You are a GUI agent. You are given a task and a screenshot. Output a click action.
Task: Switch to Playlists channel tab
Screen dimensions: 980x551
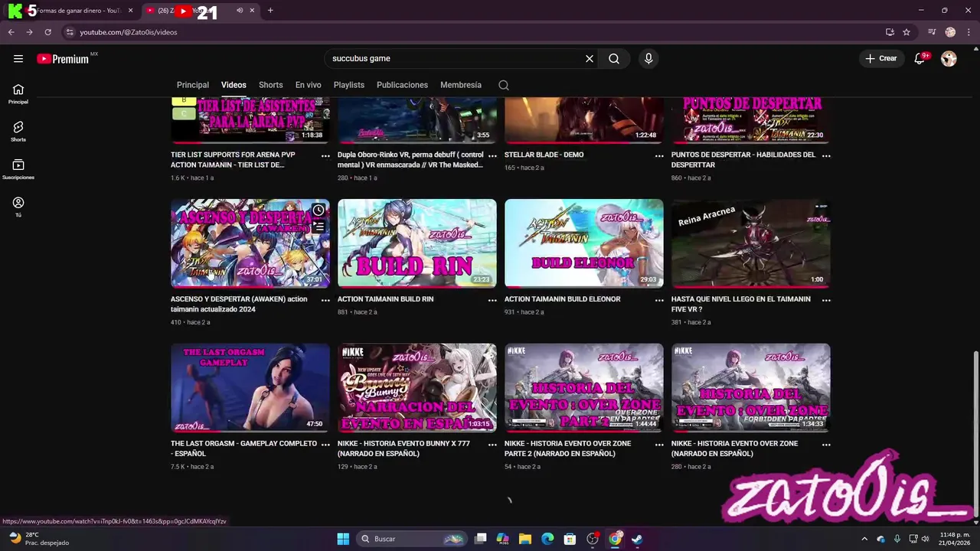(x=349, y=85)
